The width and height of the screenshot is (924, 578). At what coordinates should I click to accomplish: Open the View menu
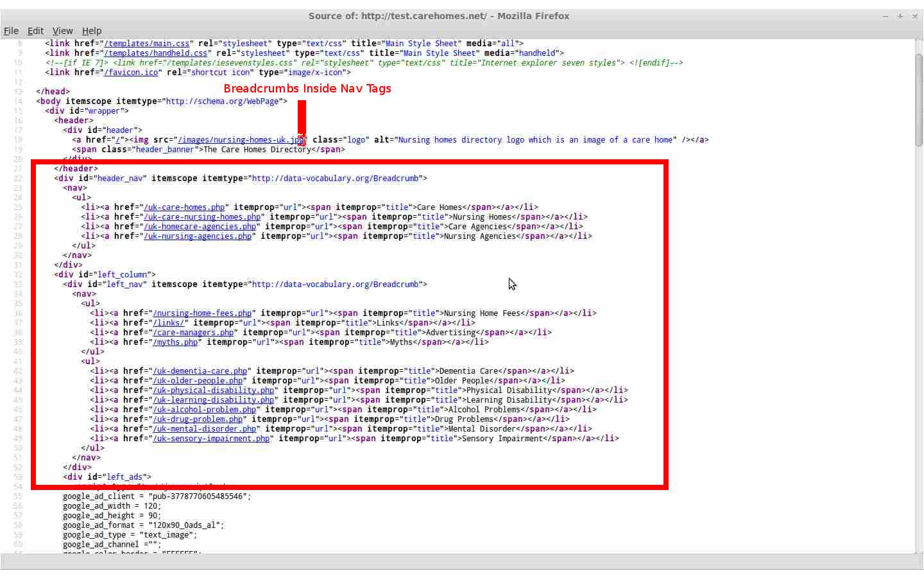coord(62,30)
